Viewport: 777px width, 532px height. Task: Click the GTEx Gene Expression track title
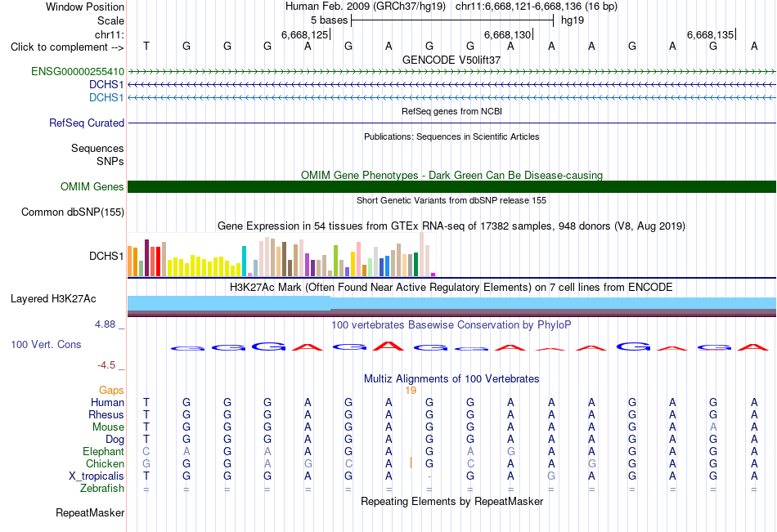click(451, 226)
